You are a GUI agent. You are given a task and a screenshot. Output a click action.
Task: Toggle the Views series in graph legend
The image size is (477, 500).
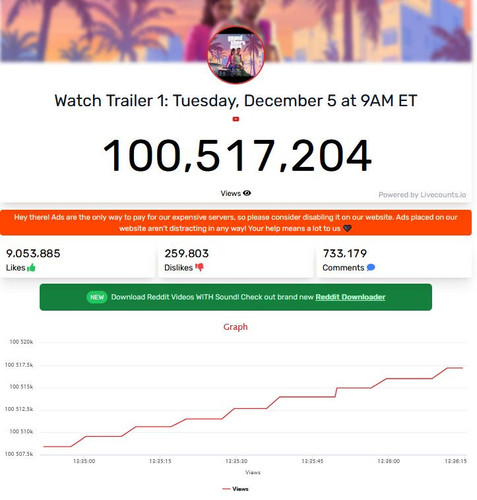click(236, 489)
